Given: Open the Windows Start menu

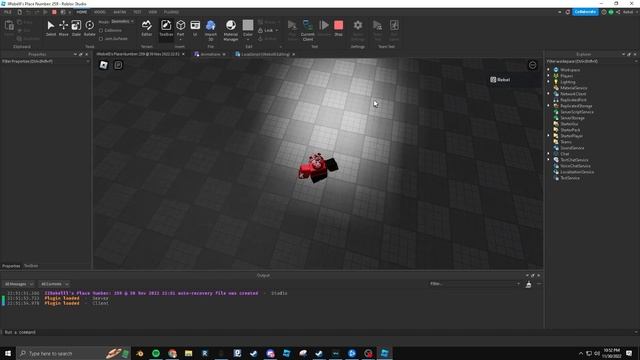Looking at the screenshot, I should tap(8, 353).
